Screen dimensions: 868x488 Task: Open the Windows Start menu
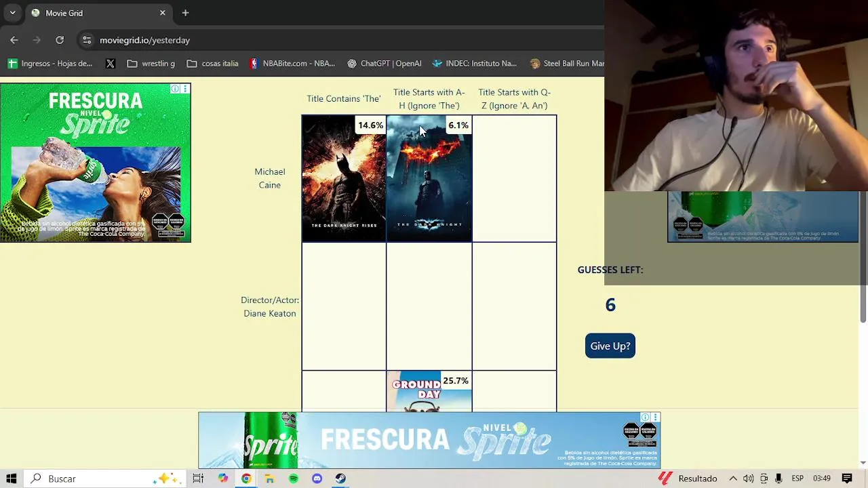click(12, 479)
